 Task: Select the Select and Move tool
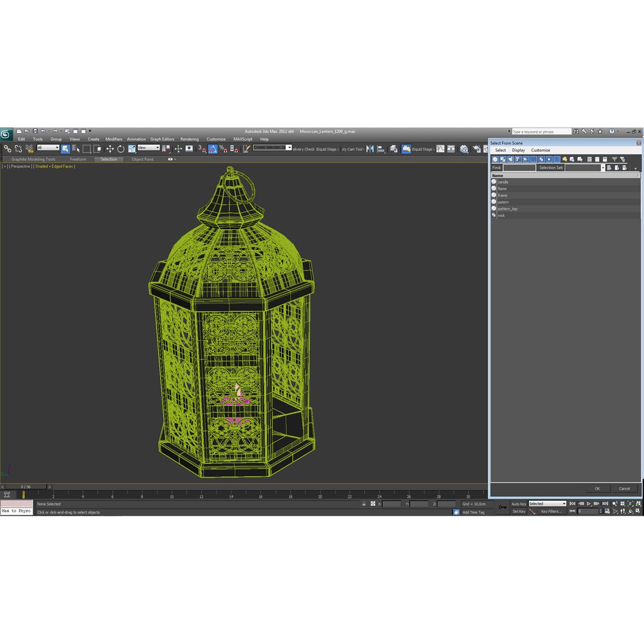pos(110,148)
